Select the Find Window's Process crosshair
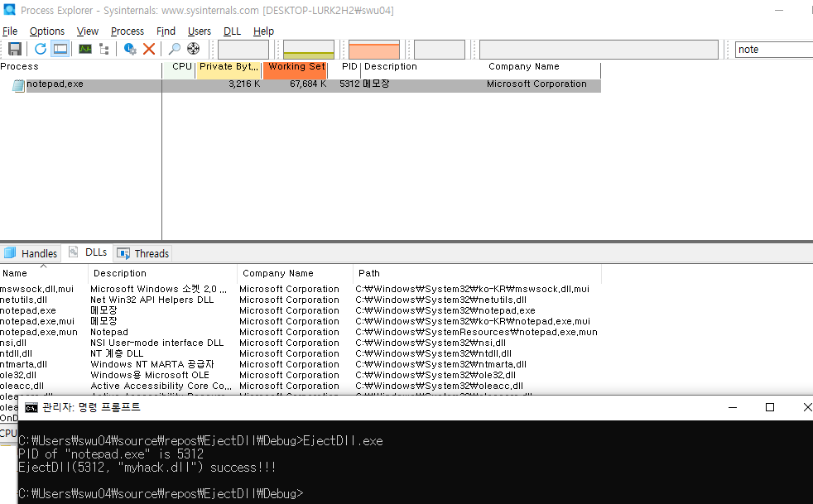 pos(194,50)
